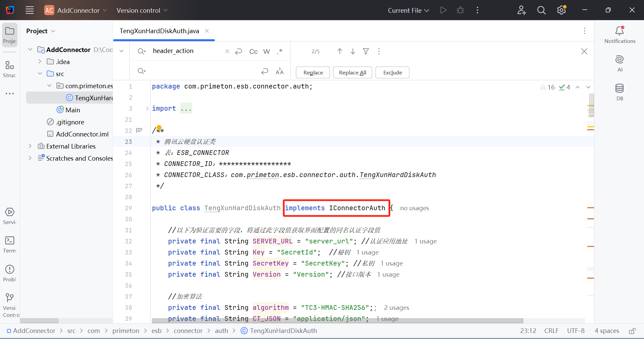Expand the .idea folder
Viewport: 644px width, 339px height.
[40, 62]
